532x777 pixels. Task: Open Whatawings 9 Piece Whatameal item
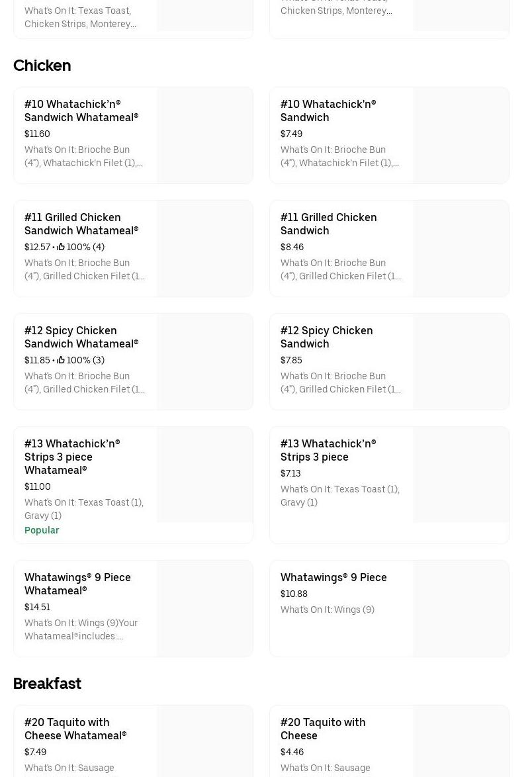(77, 584)
